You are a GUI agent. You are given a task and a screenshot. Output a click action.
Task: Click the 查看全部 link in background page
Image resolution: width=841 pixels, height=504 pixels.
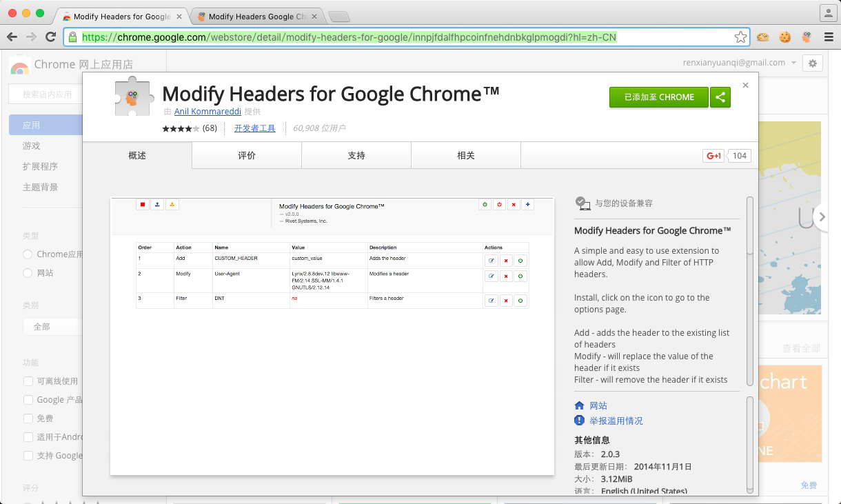[x=801, y=348]
